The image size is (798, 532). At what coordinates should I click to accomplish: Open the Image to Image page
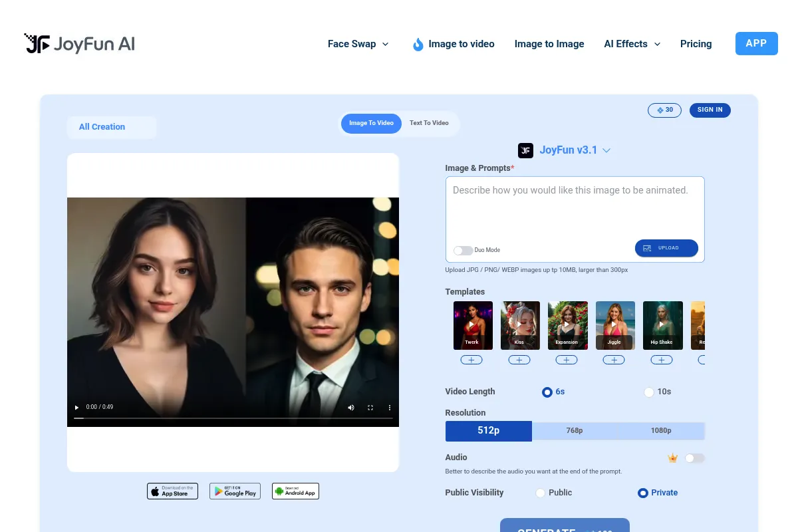[x=549, y=44]
